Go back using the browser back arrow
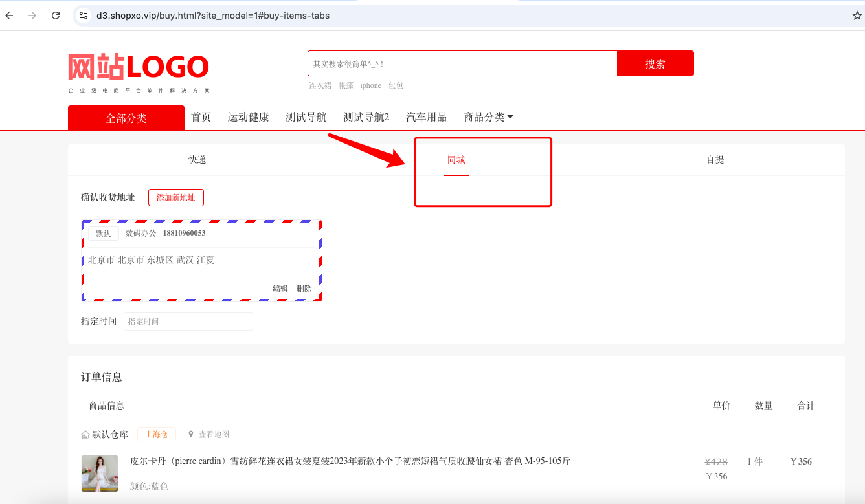The image size is (865, 504). 10,16
